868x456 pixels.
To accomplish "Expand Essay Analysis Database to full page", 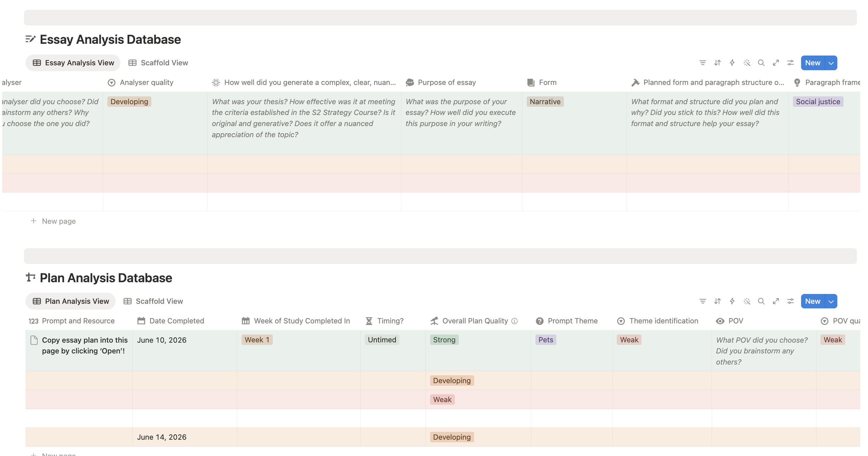I will (776, 63).
